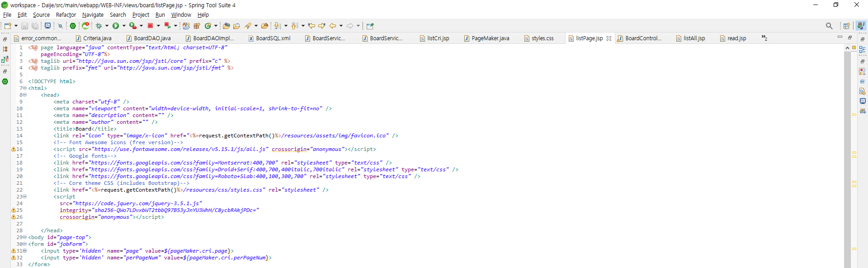Open the Source menu
Viewport: 868px width, 268px height.
pyautogui.click(x=41, y=15)
